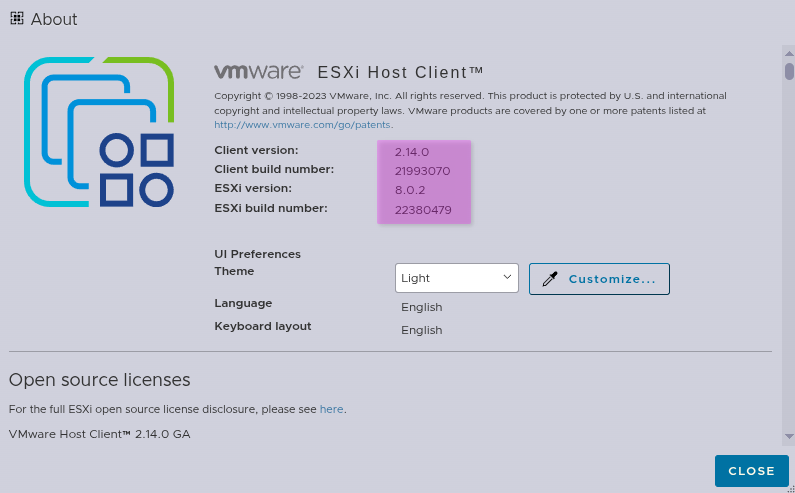This screenshot has height=493, width=795.
Task: Click the eyedropper icon on Customize button
Action: click(549, 279)
